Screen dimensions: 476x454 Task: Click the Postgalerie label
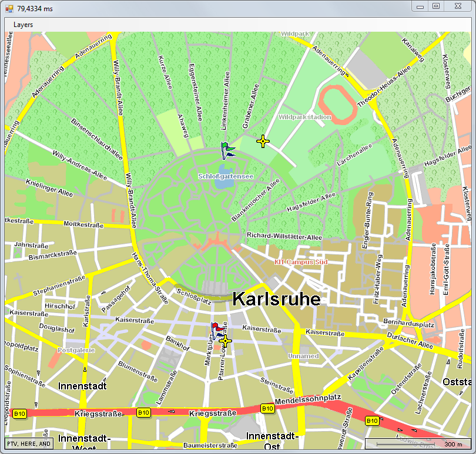coord(76,350)
